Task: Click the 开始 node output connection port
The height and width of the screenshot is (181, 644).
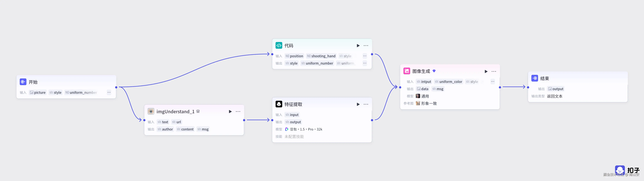Action: [116, 87]
